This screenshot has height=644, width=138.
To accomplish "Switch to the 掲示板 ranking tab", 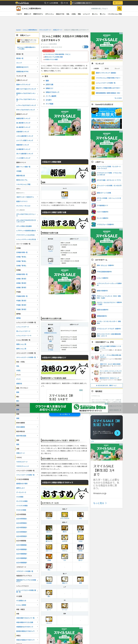I will (107, 68).
